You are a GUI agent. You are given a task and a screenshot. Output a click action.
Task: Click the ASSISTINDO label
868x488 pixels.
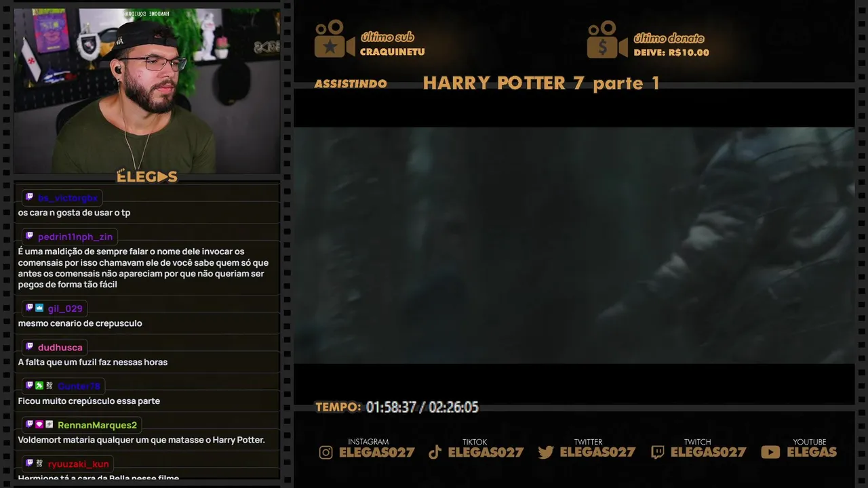pos(351,84)
